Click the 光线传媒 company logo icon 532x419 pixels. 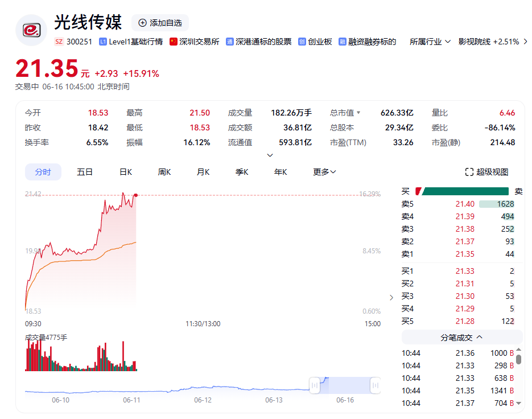(x=31, y=30)
